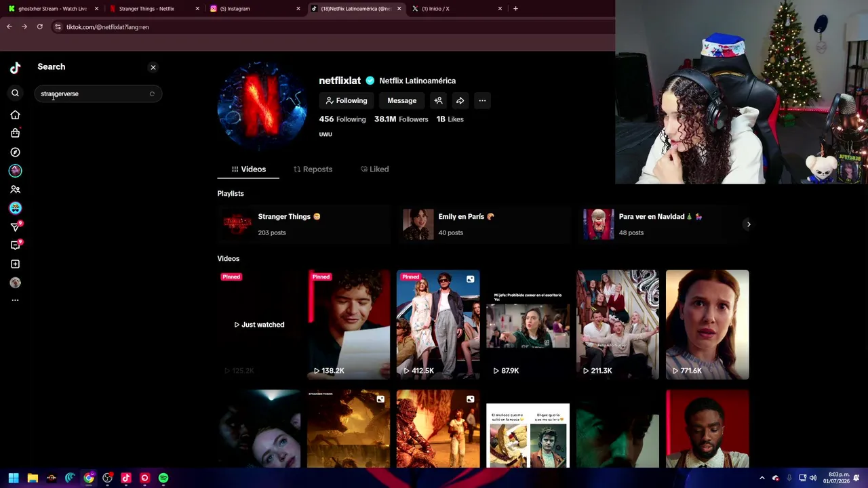
Task: Close the Search panel
Action: [153, 67]
